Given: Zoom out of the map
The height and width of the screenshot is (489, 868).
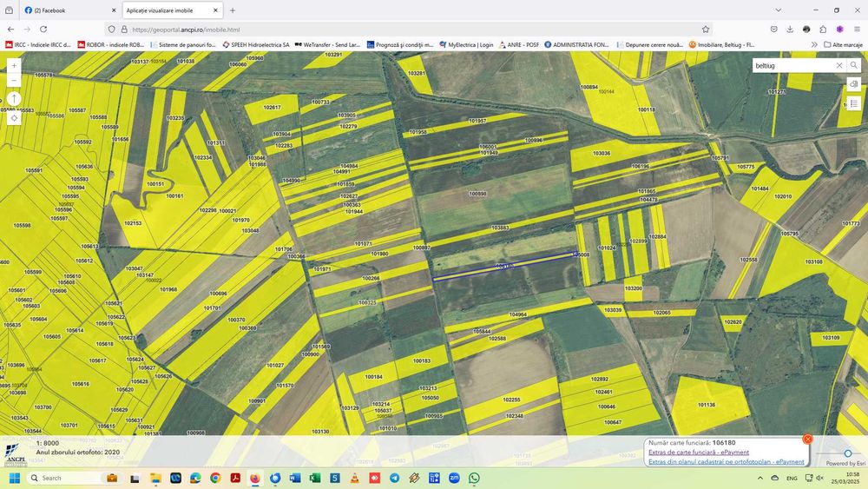Looking at the screenshot, I should pyautogui.click(x=14, y=80).
